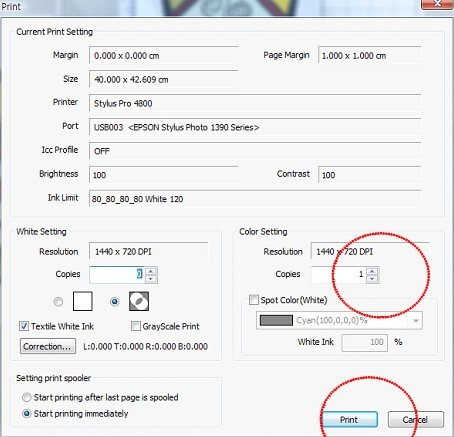Open the Correction... dialog button

pos(48,346)
